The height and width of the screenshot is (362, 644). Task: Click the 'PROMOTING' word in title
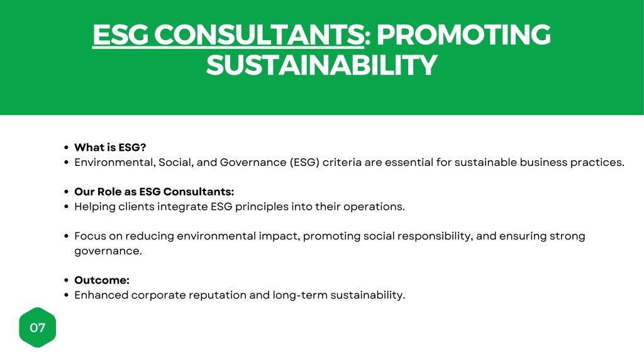click(464, 35)
